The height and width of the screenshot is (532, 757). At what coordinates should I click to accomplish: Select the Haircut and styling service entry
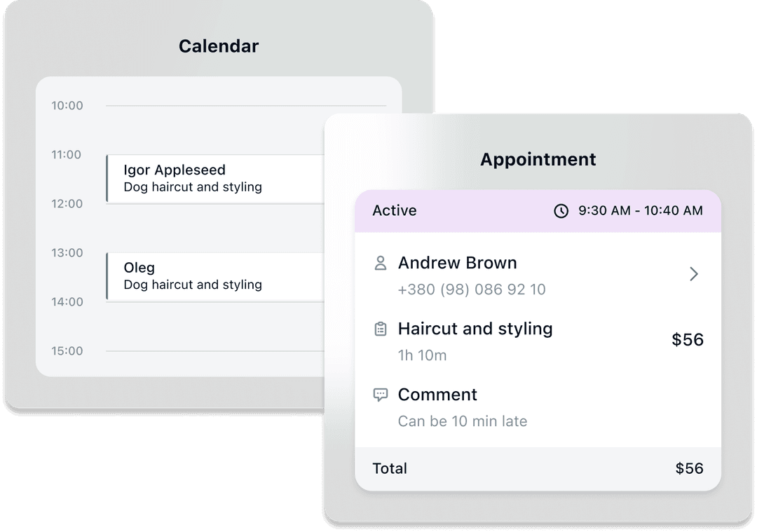coord(475,329)
